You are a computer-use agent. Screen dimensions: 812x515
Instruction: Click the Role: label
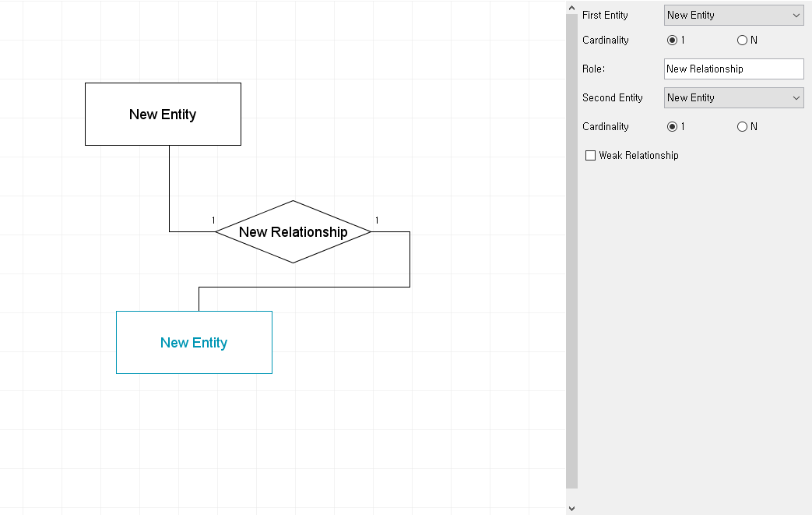pyautogui.click(x=593, y=69)
